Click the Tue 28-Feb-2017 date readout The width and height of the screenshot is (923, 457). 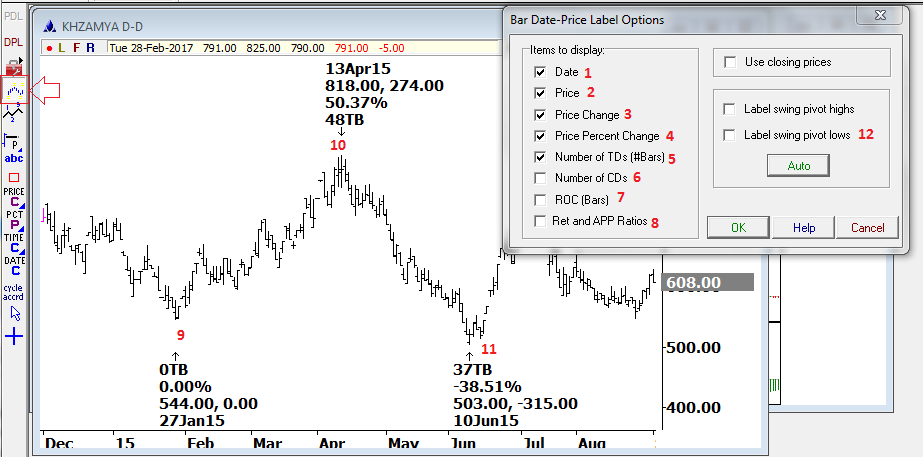tap(151, 48)
